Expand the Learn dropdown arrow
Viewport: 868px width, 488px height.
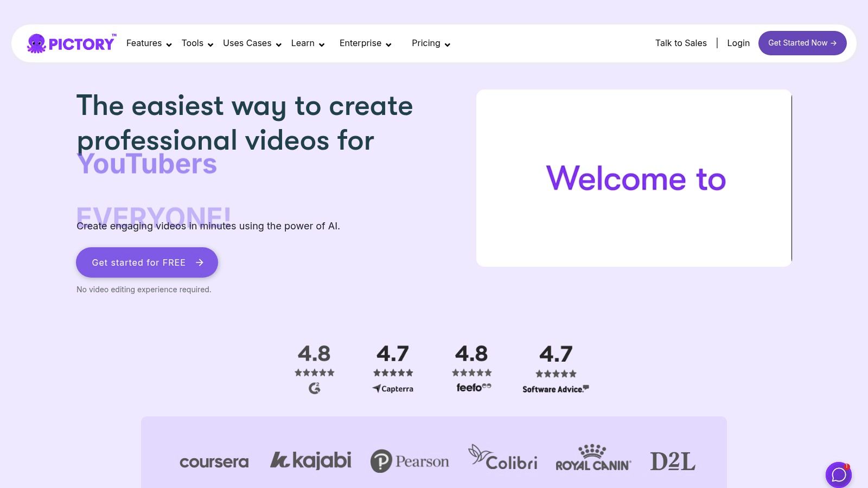(322, 44)
